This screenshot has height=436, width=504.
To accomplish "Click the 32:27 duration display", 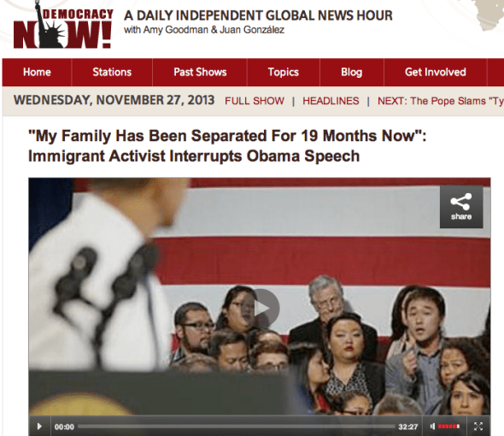I will 407,427.
